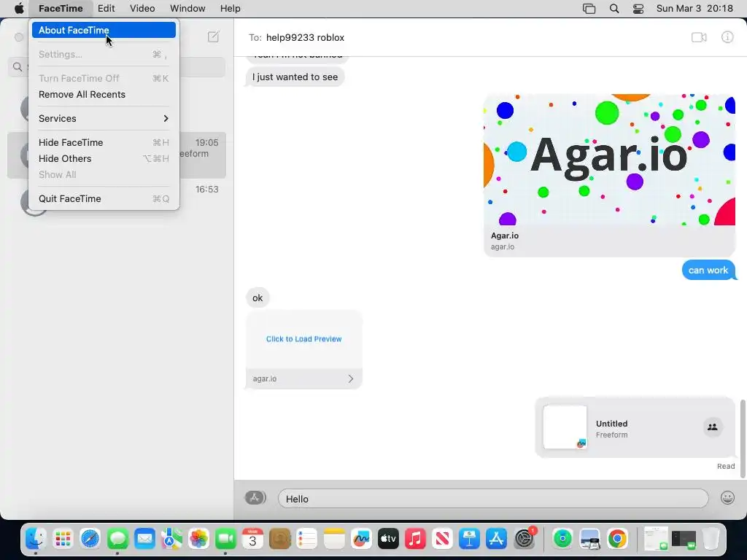Open the Edit menu
This screenshot has width=747, height=560.
click(106, 9)
